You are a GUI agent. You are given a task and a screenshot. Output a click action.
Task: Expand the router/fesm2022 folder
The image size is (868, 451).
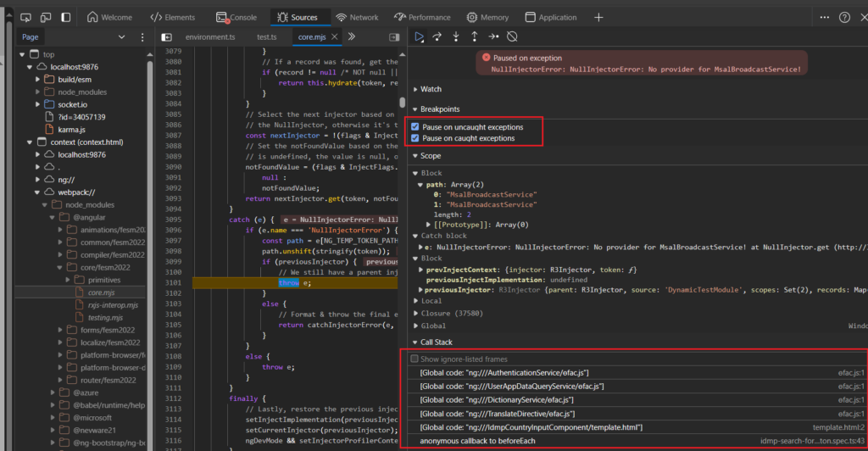[x=60, y=380]
